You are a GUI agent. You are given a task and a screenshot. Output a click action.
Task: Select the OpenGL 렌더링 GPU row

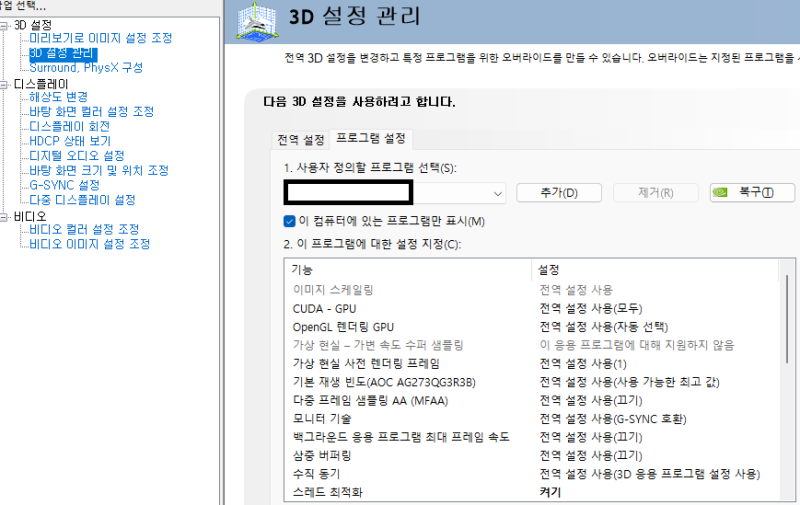(x=532, y=327)
